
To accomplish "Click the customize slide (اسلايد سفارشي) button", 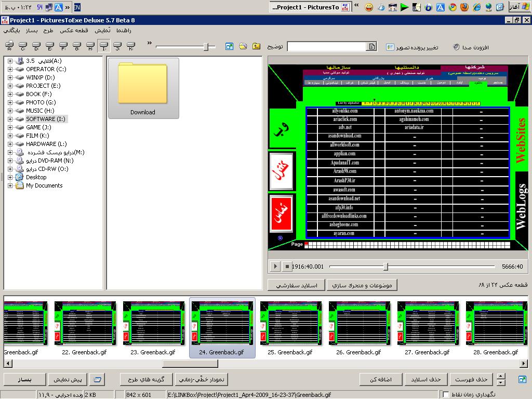I will (296, 285).
